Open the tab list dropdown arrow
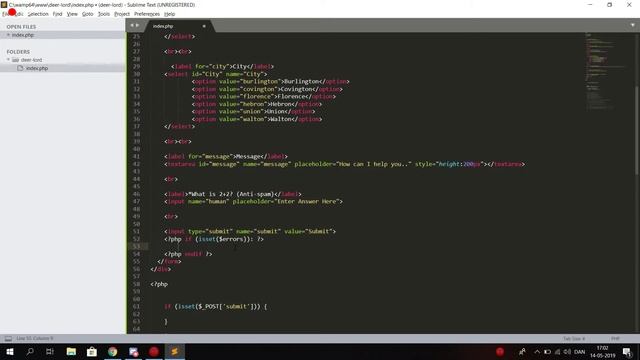640x360 pixels. pos(633,25)
